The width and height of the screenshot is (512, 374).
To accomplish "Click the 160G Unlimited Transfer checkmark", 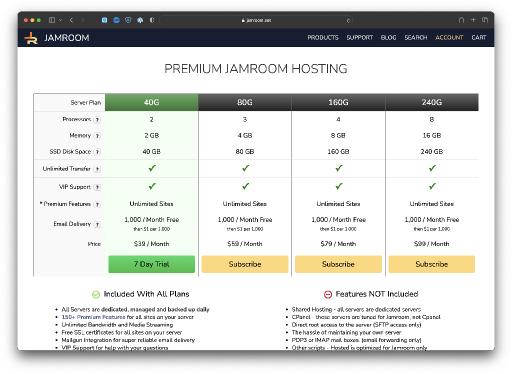I will pos(339,168).
